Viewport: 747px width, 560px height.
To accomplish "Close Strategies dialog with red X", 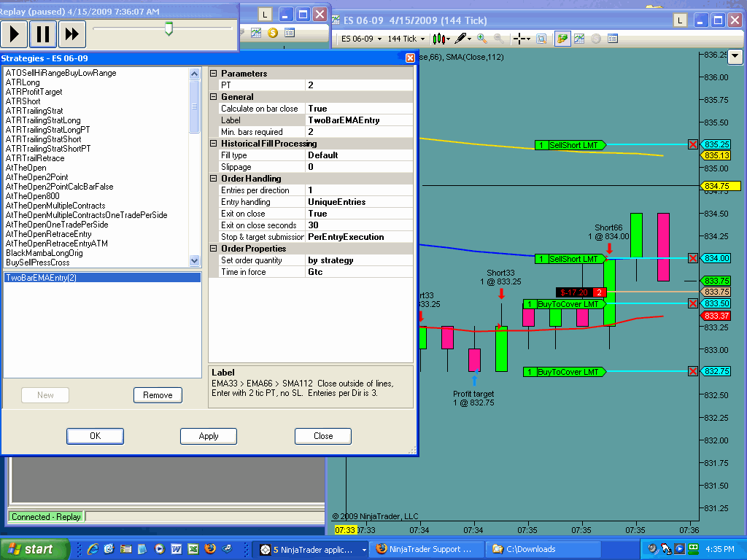I will coord(410,58).
